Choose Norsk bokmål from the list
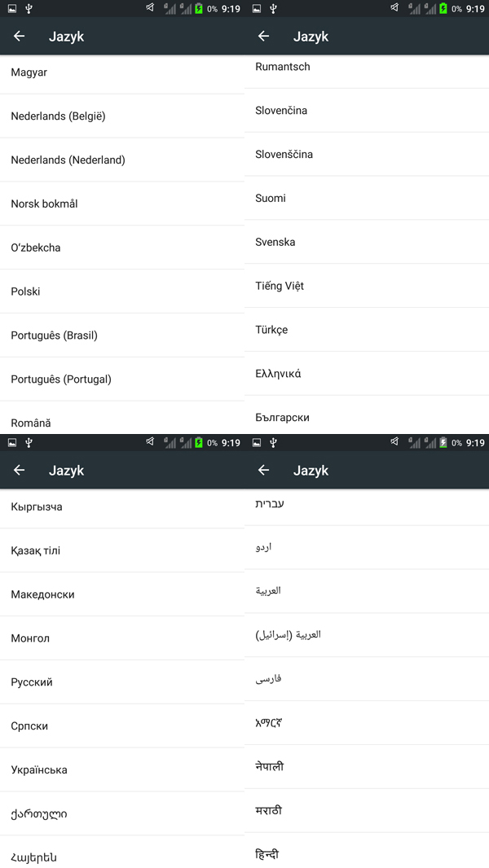 coord(121,204)
